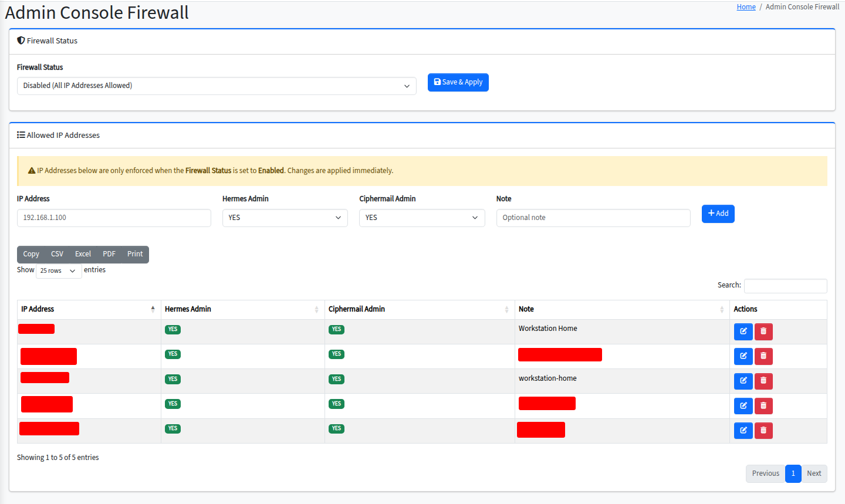
Task: Sort by Ciphermail Admin column header
Action: click(420, 309)
